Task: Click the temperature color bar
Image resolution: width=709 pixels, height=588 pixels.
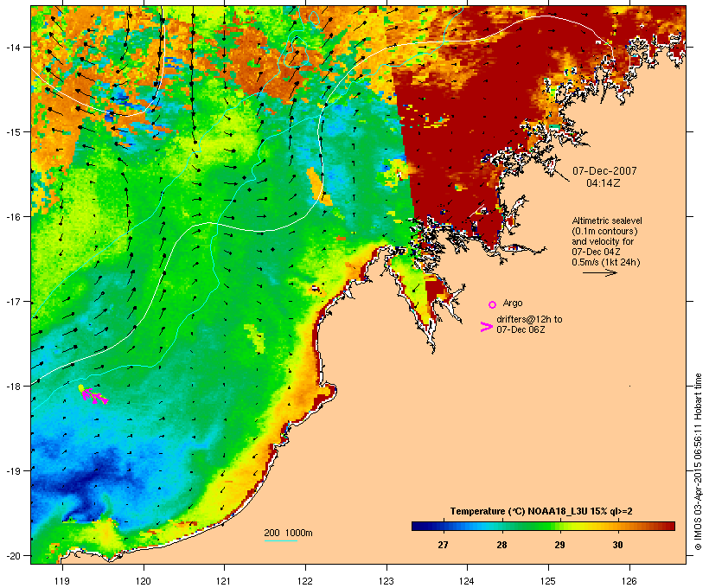Action: 543,526
